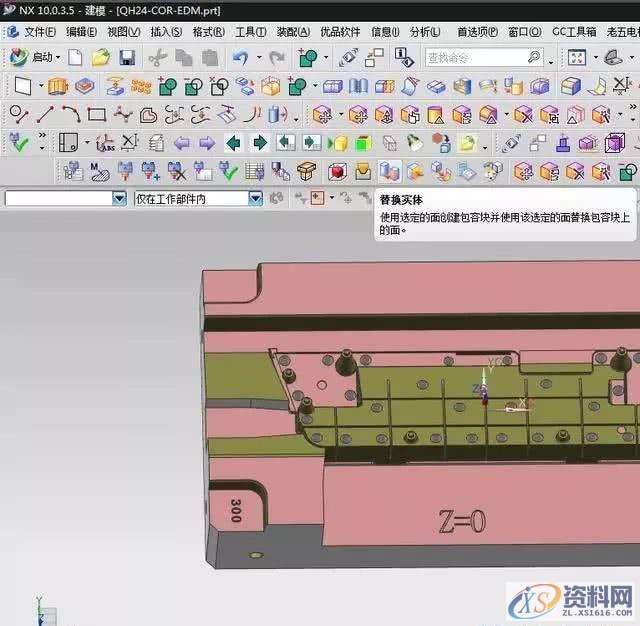Open the 窗口(O) menu
Screen dimensions: 640x626
coord(524,32)
